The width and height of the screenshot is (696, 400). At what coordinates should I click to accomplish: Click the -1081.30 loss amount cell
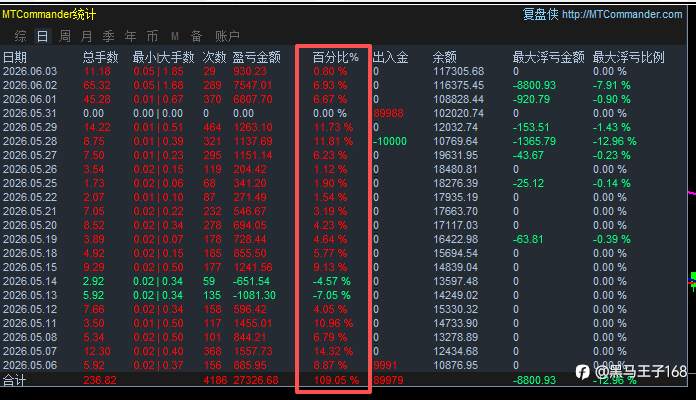click(x=254, y=295)
